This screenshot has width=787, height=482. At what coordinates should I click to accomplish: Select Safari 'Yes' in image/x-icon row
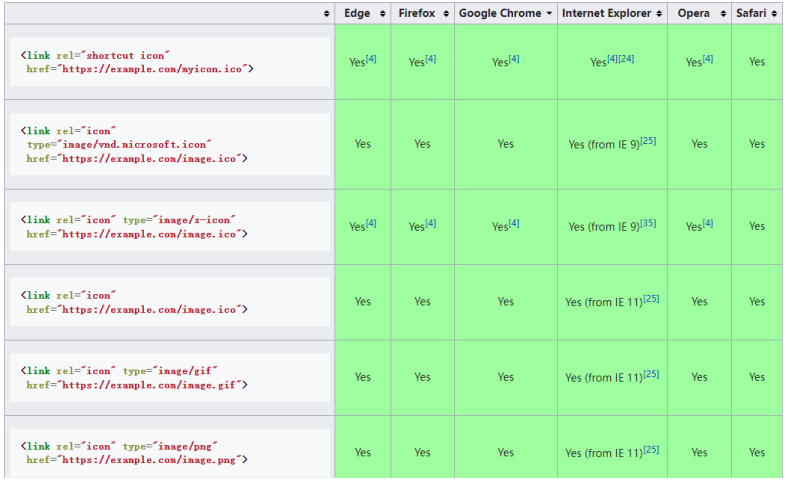tap(757, 226)
